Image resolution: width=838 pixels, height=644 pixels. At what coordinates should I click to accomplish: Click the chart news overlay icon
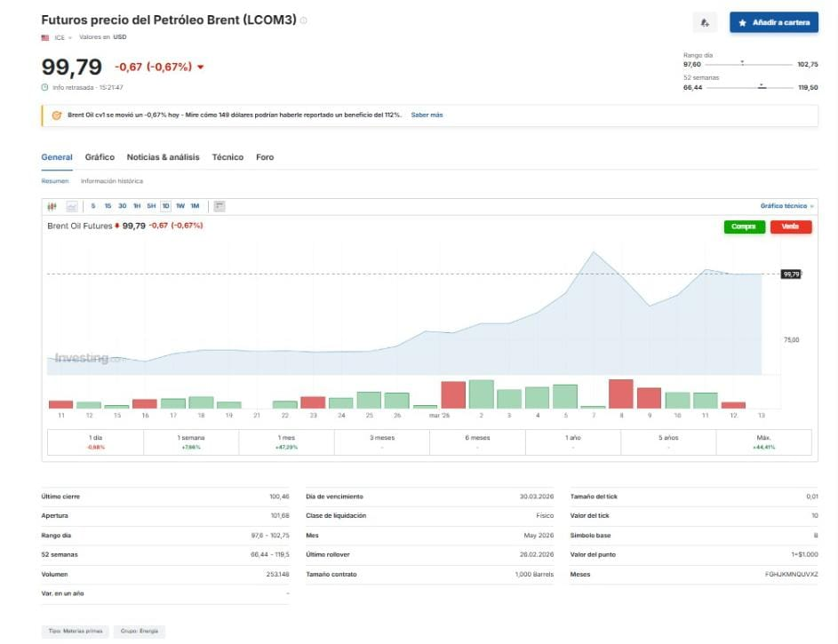point(219,206)
